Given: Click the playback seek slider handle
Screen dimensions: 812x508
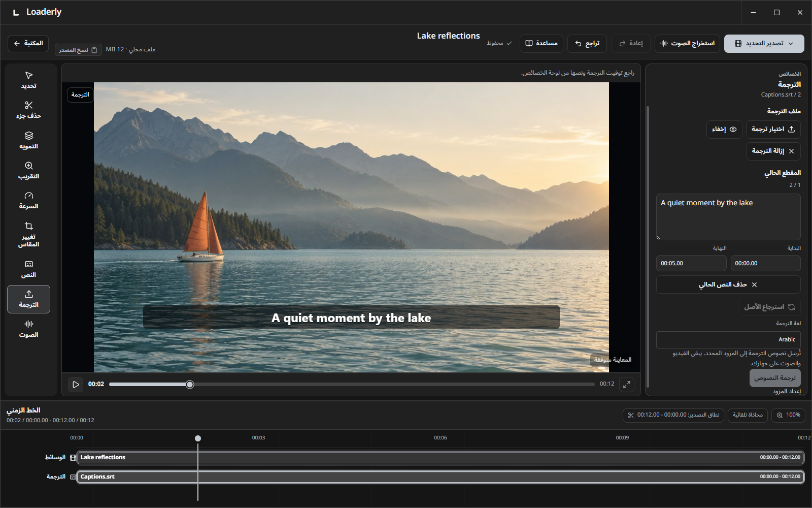Looking at the screenshot, I should (x=190, y=385).
